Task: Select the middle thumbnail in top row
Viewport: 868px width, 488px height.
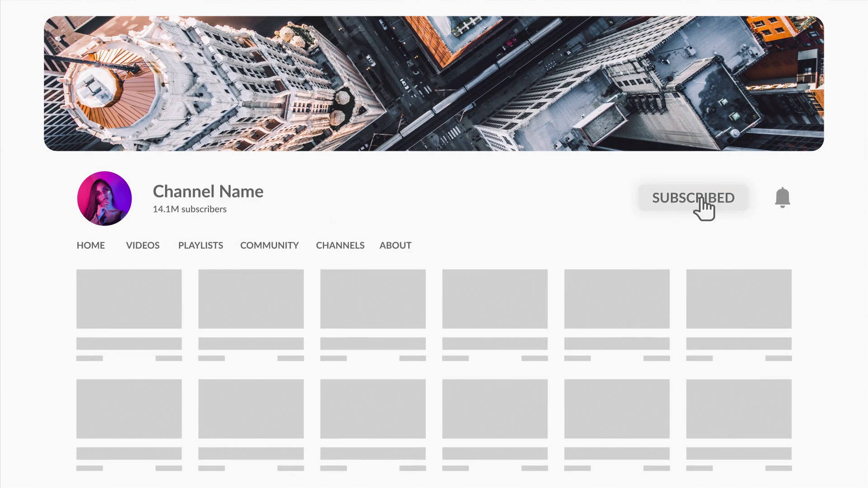Action: (x=373, y=299)
